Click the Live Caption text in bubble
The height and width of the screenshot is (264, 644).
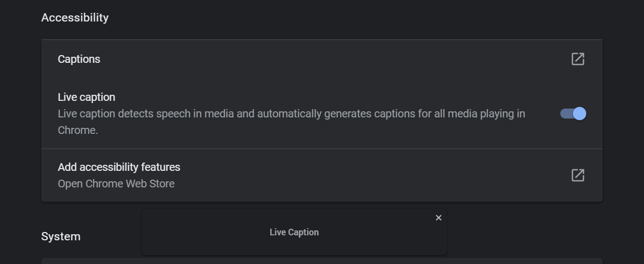pyautogui.click(x=294, y=233)
